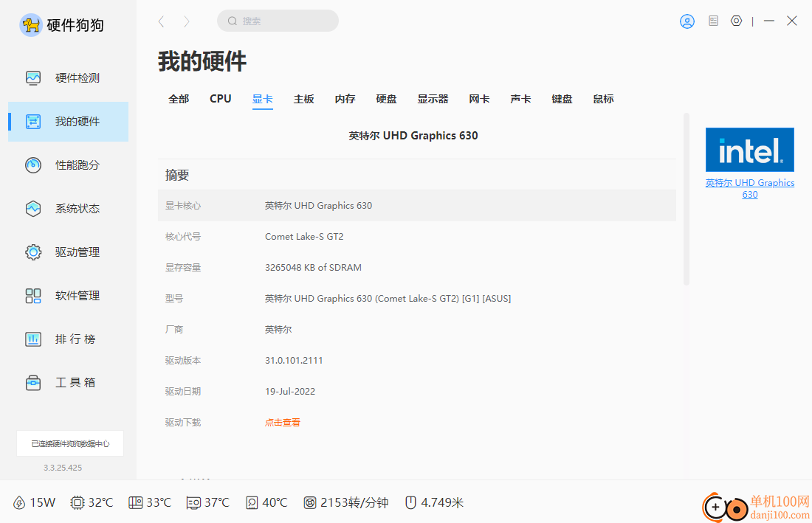Click driver version 31.0.101.2111 value
This screenshot has height=523, width=812.
click(x=294, y=361)
